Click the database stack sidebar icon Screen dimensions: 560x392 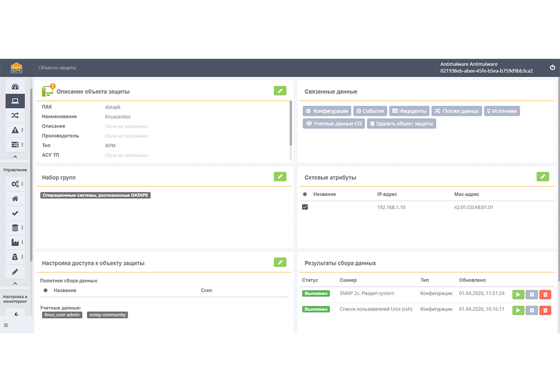(15, 227)
